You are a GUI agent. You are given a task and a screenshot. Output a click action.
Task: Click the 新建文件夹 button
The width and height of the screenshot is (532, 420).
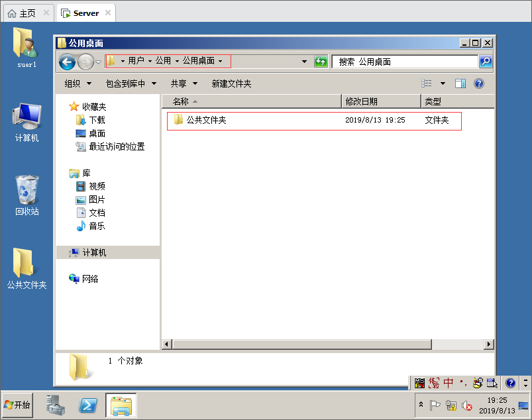231,83
